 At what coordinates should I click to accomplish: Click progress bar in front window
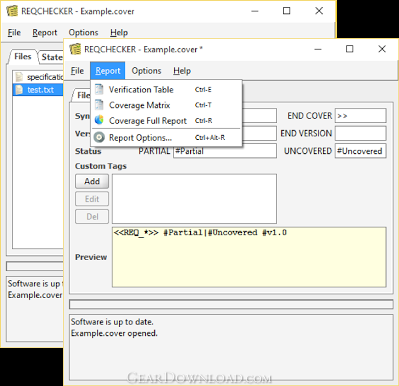tap(231, 304)
